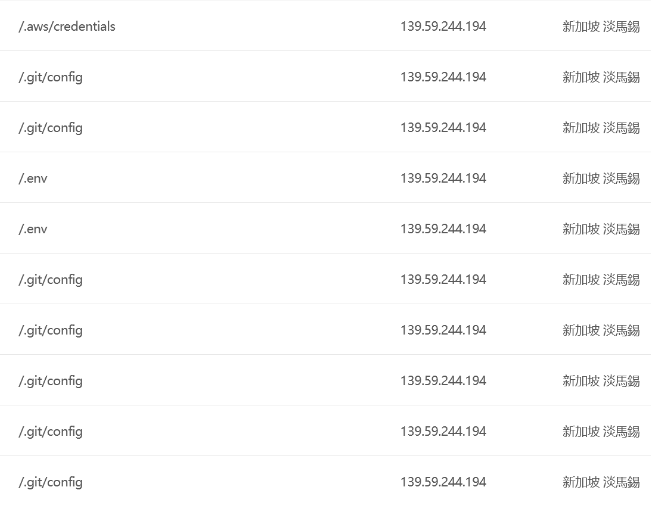Screen dimensions: 651x507
Task: Open the first /.env path entry
Action: pos(33,179)
